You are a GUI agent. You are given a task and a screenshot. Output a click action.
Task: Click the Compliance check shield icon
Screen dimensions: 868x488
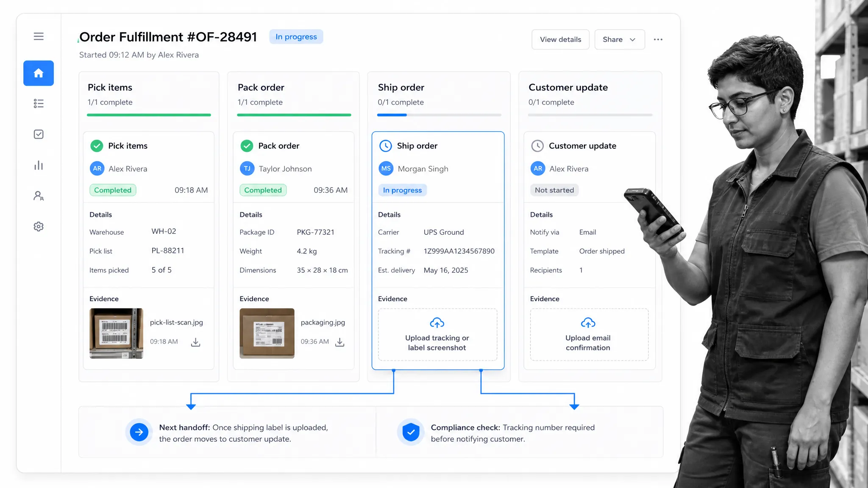pos(411,432)
